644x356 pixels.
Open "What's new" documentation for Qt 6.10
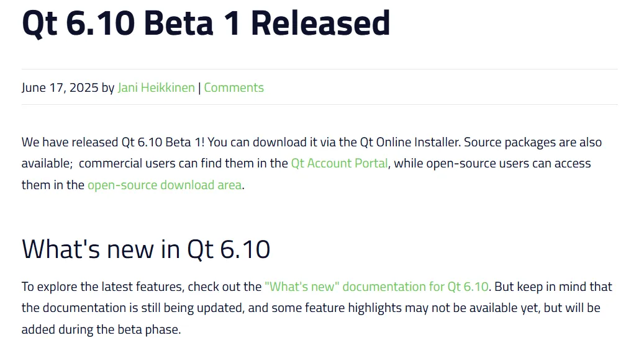click(x=376, y=287)
